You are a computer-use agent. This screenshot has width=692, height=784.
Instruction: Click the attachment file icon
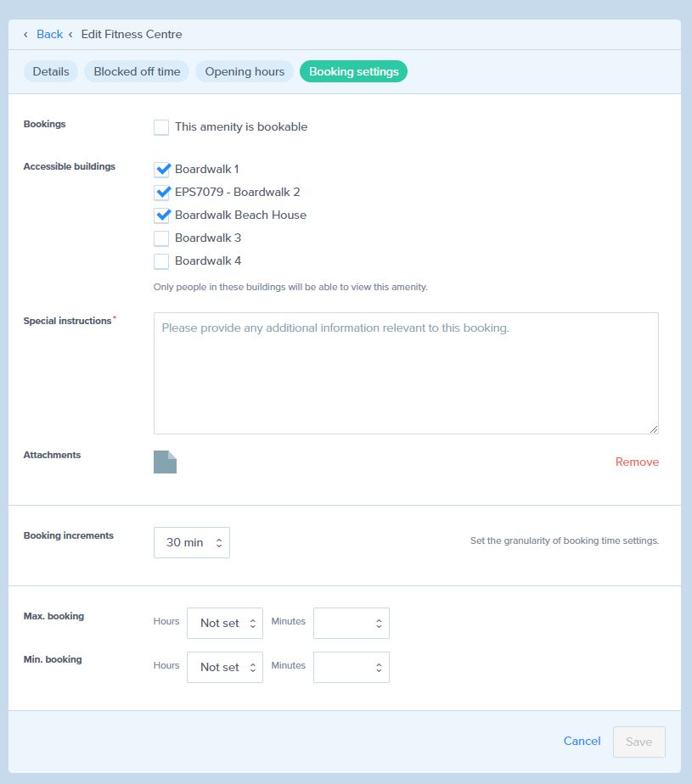pyautogui.click(x=165, y=462)
